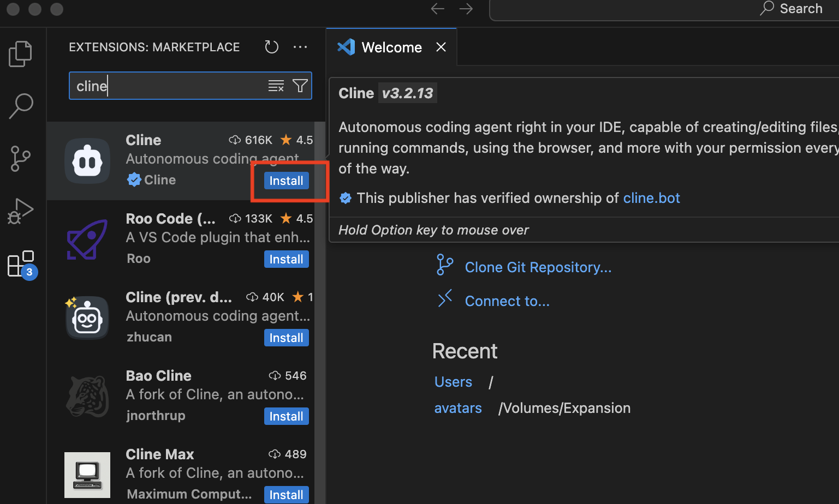This screenshot has width=839, height=504.
Task: Open the recent avatars folder
Action: point(457,408)
